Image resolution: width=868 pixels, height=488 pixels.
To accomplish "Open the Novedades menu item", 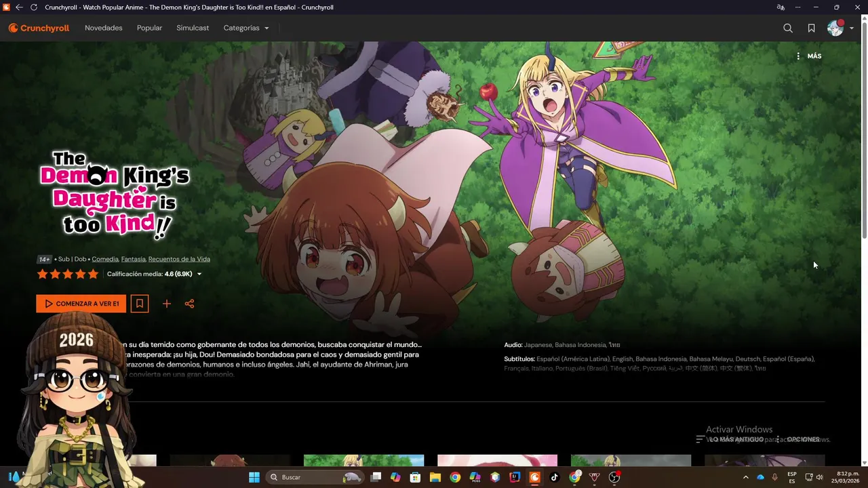I will pyautogui.click(x=104, y=28).
